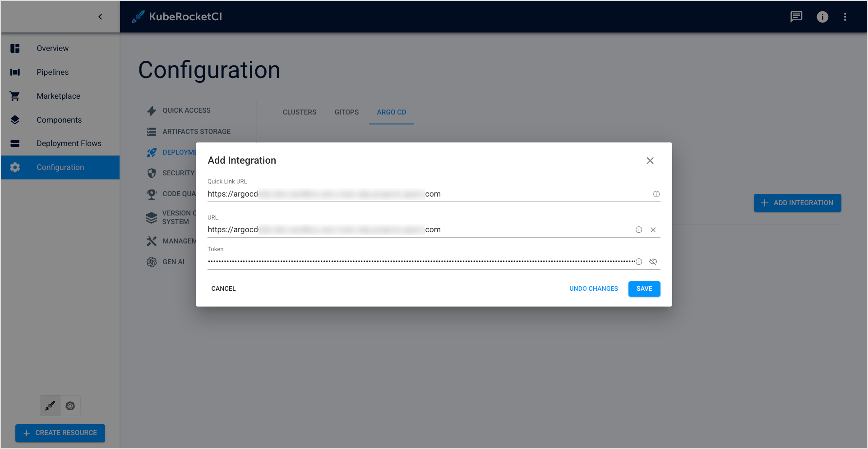Select the Deployment Flows icon

coord(15,143)
